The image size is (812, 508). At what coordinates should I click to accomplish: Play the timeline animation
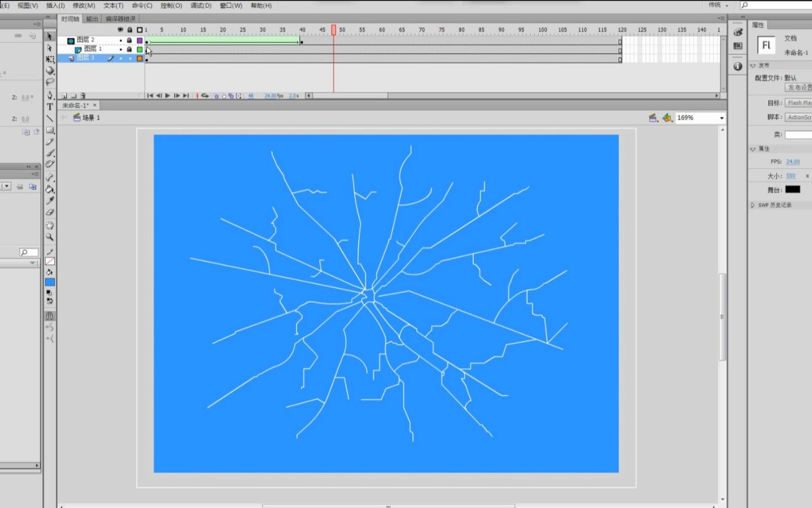167,96
